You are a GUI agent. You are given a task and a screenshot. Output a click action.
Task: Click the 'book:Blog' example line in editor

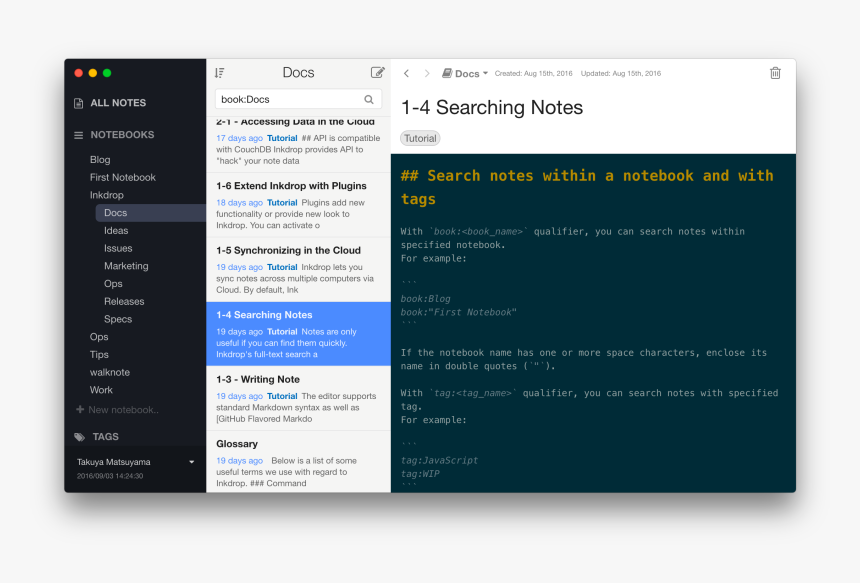tap(426, 299)
